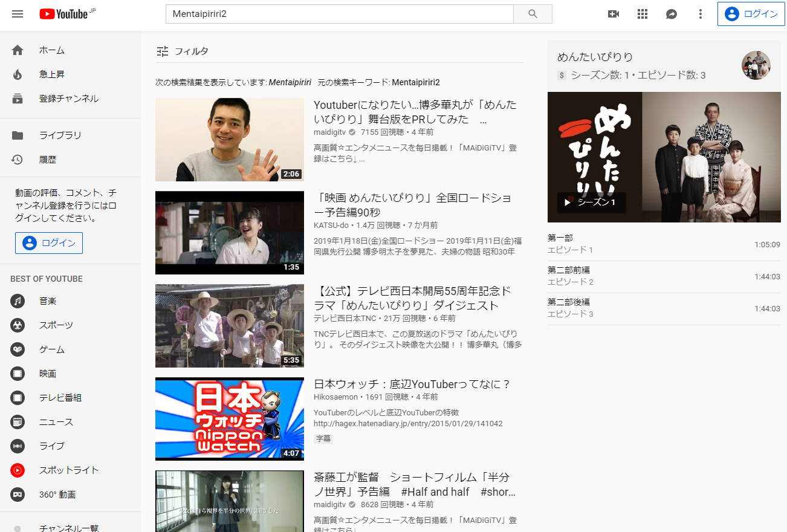Open the スポーツ soccer ball icon

click(x=18, y=325)
